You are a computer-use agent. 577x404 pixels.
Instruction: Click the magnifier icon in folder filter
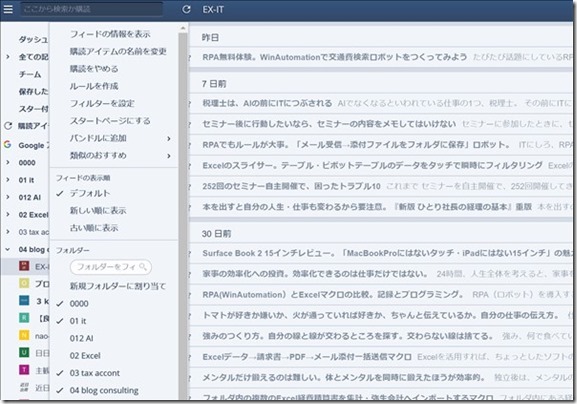pos(143,267)
